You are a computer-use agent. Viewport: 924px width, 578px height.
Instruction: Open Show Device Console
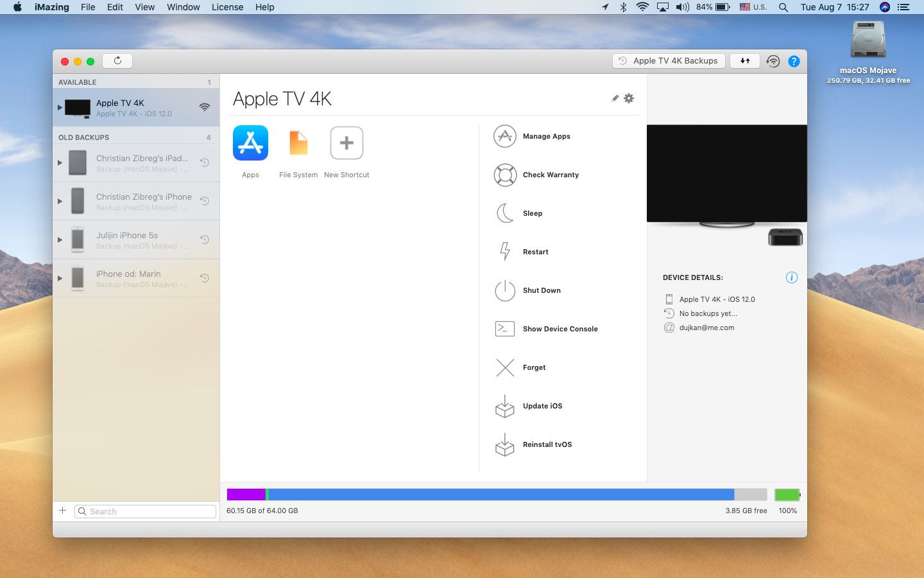(x=560, y=329)
